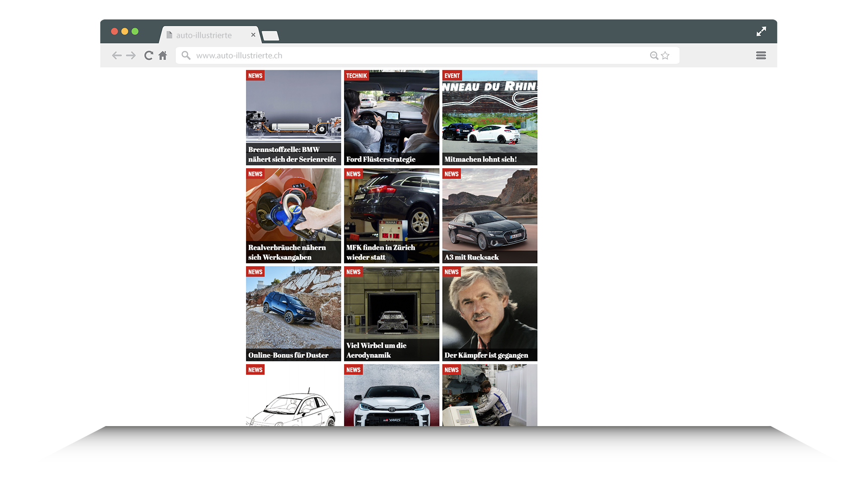The height and width of the screenshot is (488, 868).
Task: Click the green traffic light button
Action: [135, 31]
